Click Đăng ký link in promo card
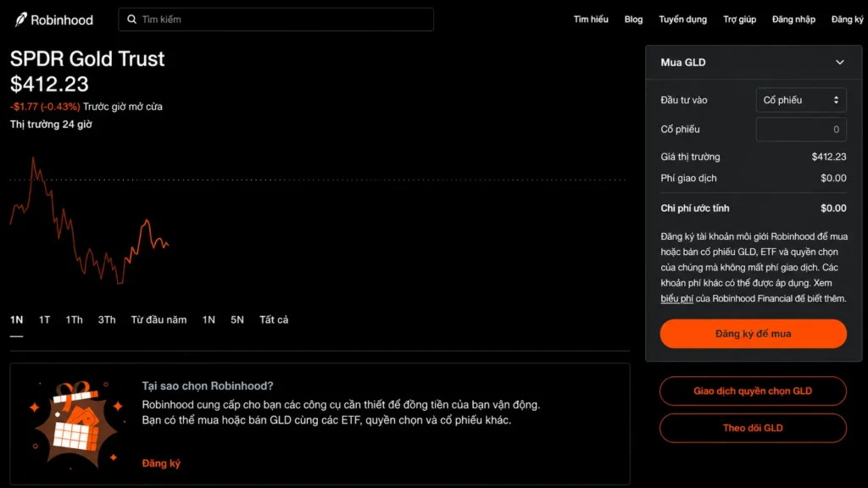Viewport: 868px width, 488px height. [x=161, y=463]
